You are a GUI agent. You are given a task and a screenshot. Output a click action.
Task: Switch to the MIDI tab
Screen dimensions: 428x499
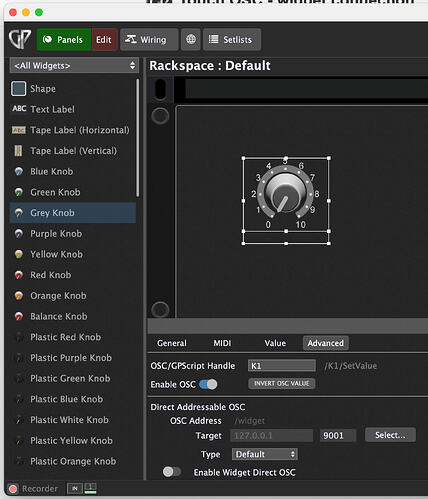222,343
